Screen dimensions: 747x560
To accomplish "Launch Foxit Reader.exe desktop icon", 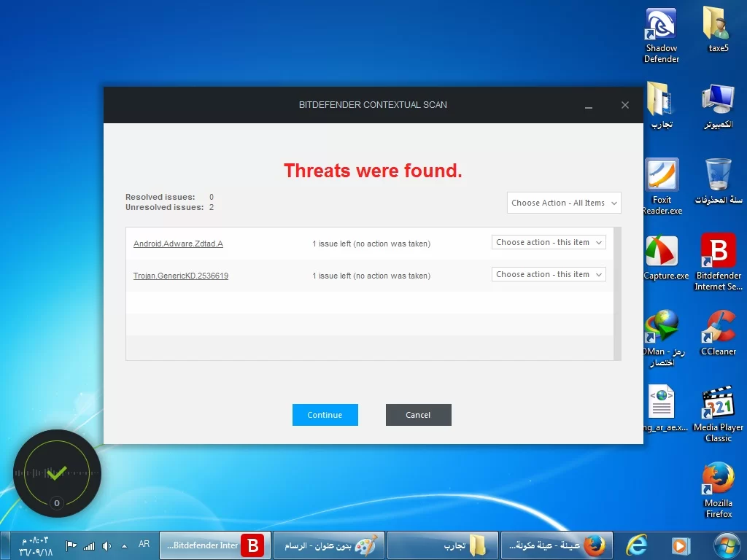I will 662,187.
